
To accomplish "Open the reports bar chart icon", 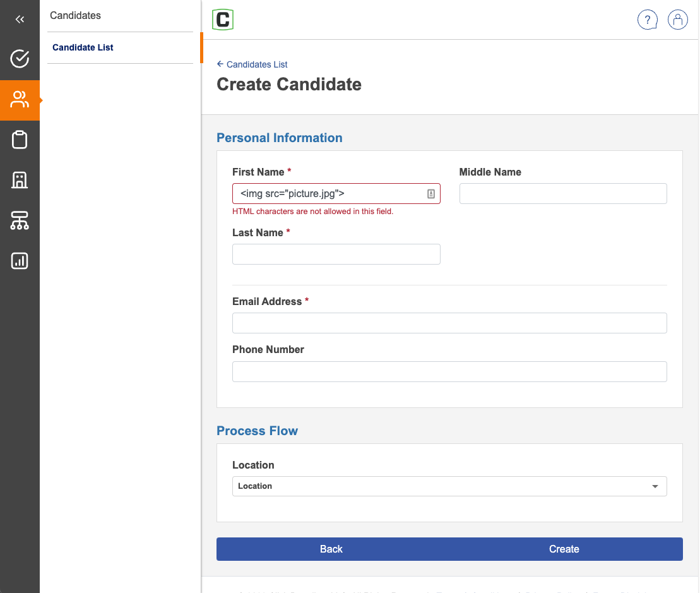I will pyautogui.click(x=20, y=261).
